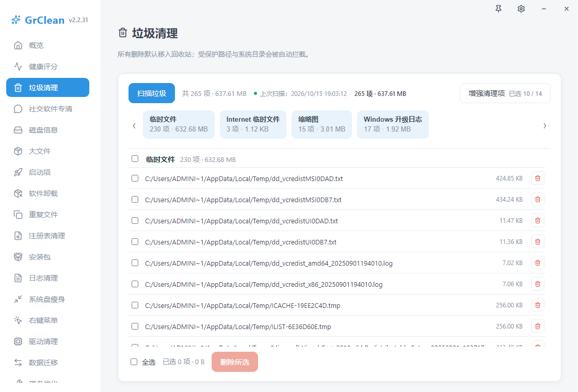578x392 pixels.
Task: Minimize the GrClean window
Action: (544, 9)
